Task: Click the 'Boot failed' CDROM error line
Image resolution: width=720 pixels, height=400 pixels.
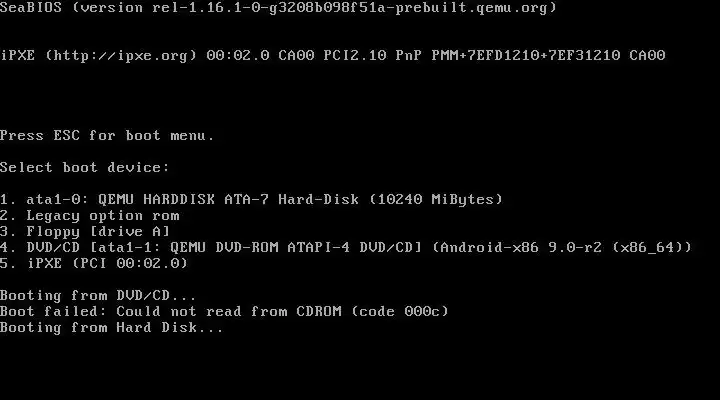Action: pyautogui.click(x=224, y=311)
